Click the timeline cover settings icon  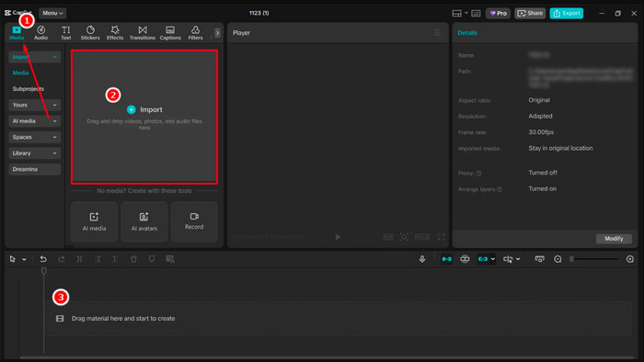tap(539, 259)
